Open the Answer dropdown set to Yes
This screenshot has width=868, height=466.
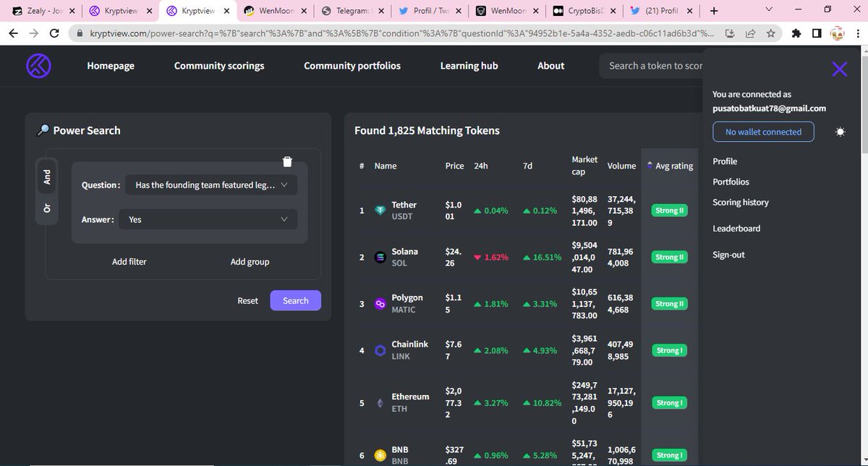tap(209, 219)
